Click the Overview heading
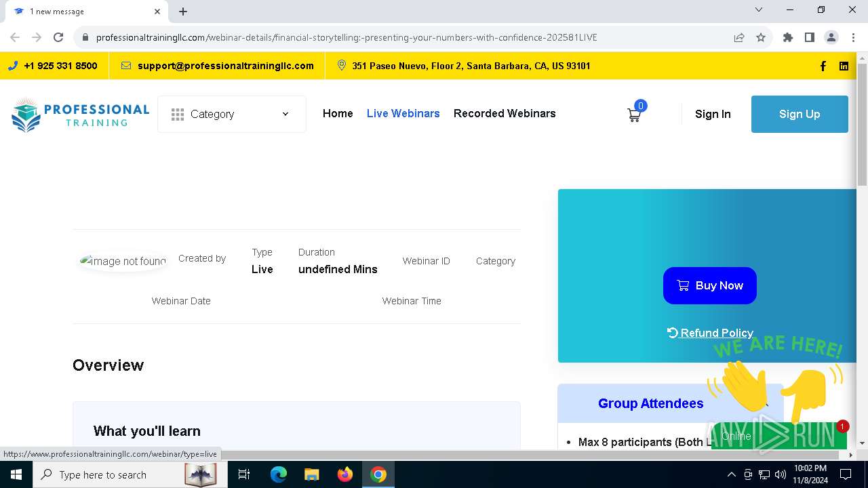The image size is (868, 488). pyautogui.click(x=108, y=365)
